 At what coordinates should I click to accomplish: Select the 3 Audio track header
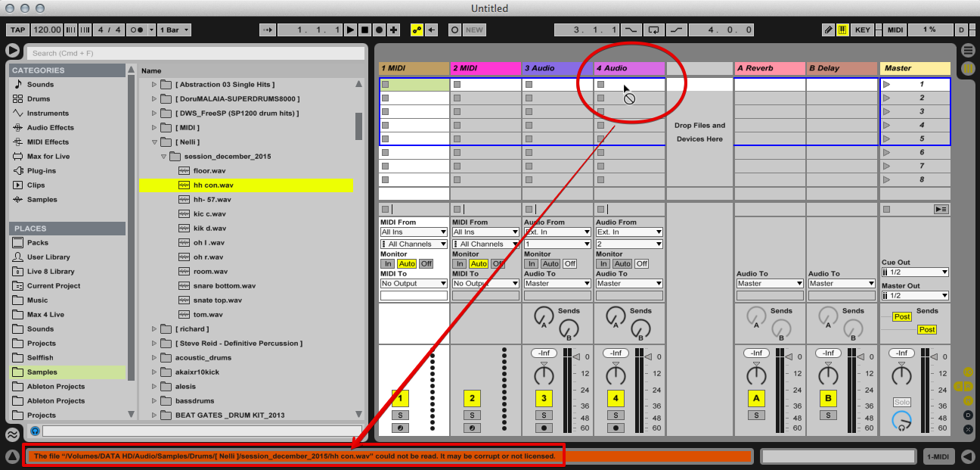557,68
